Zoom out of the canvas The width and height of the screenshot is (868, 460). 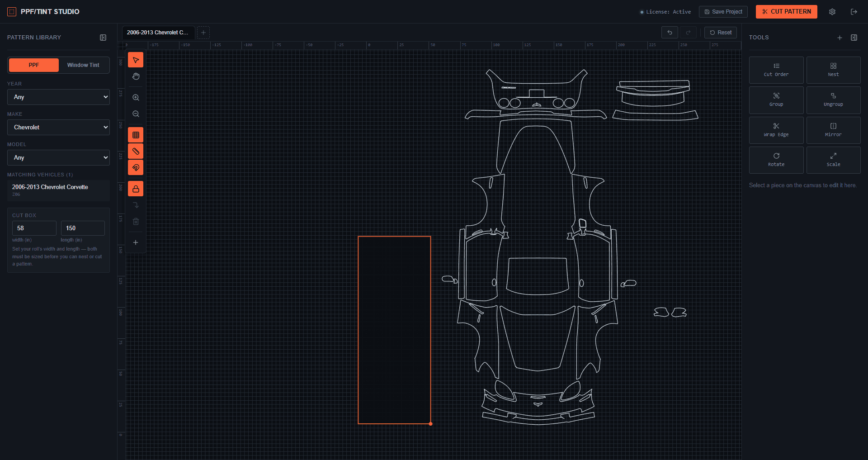point(136,114)
